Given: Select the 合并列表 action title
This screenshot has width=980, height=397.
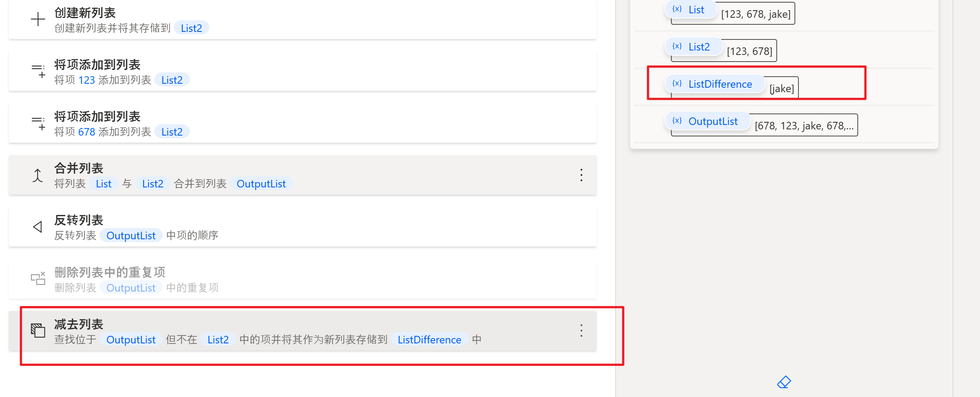Looking at the screenshot, I should point(79,168).
